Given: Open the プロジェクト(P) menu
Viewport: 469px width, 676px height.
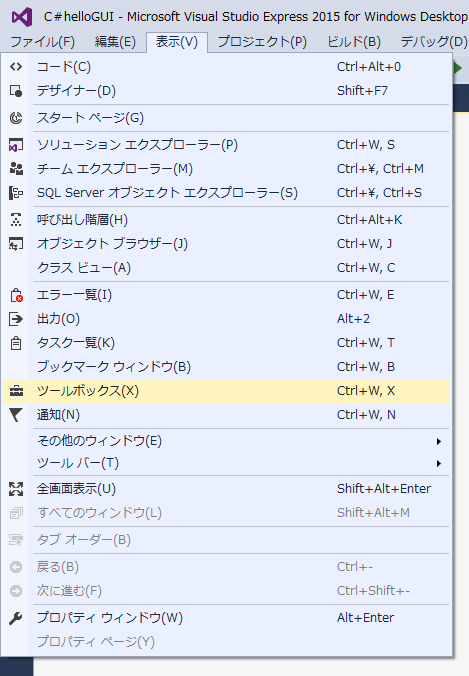Looking at the screenshot, I should 262,42.
